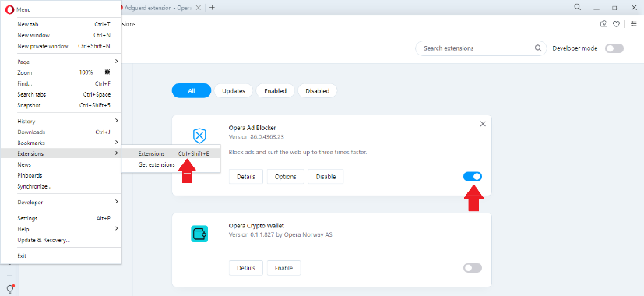Open Options for Opera Ad Blocker
Viewport: 644px width, 296px height.
click(x=286, y=176)
